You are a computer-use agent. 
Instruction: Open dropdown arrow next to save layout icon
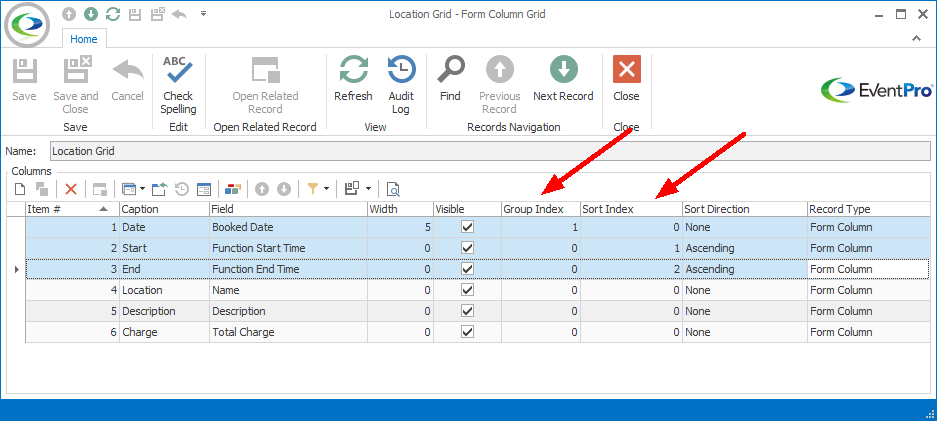[368, 189]
